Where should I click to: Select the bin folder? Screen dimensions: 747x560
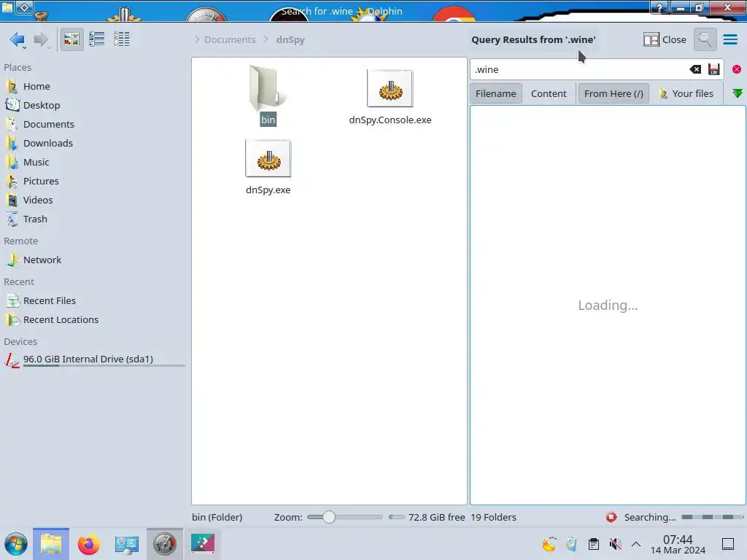click(268, 96)
